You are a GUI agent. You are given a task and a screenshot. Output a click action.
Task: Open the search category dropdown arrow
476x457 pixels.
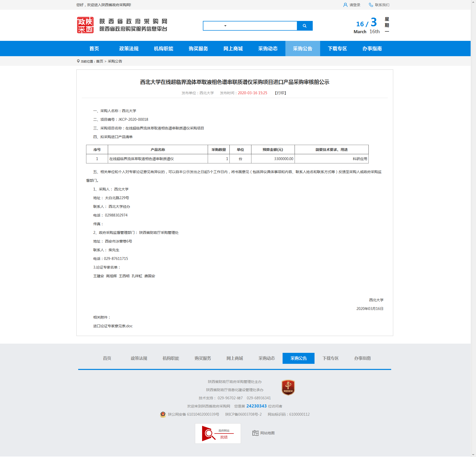pyautogui.click(x=225, y=26)
